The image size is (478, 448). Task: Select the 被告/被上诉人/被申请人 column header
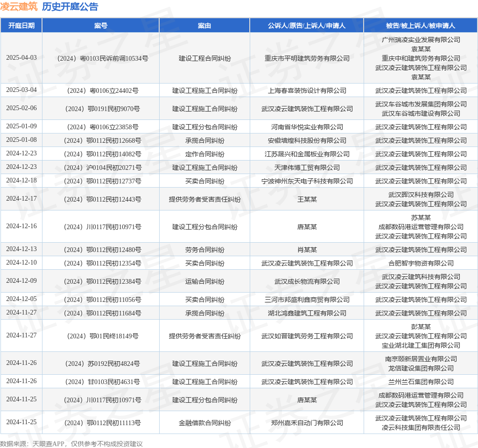coord(421,26)
